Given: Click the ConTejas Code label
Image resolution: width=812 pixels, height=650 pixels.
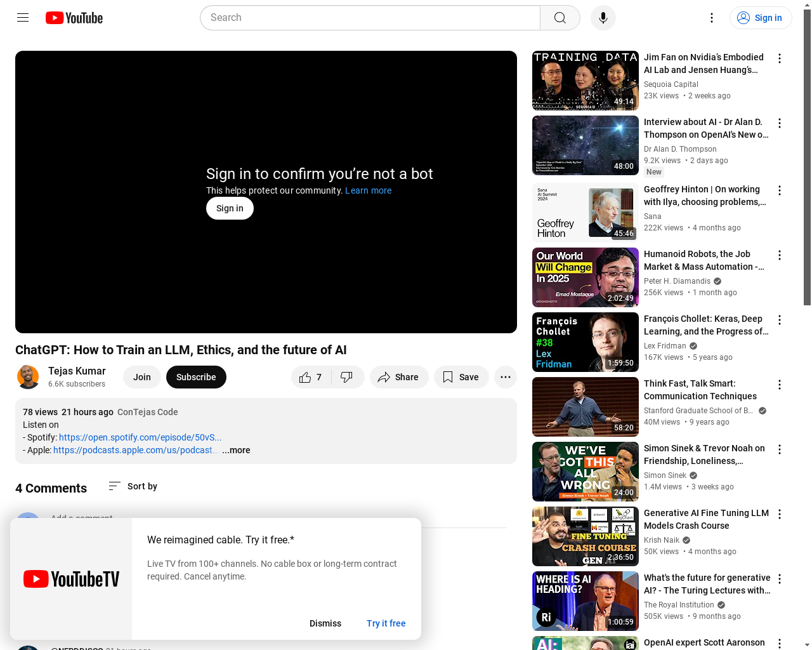Looking at the screenshot, I should (148, 412).
